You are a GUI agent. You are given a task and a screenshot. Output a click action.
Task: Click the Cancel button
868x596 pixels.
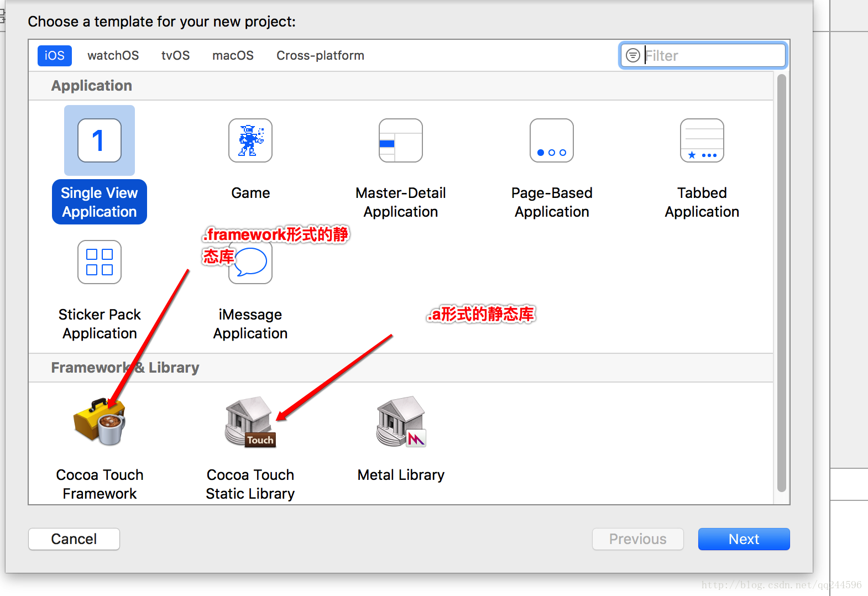click(74, 539)
